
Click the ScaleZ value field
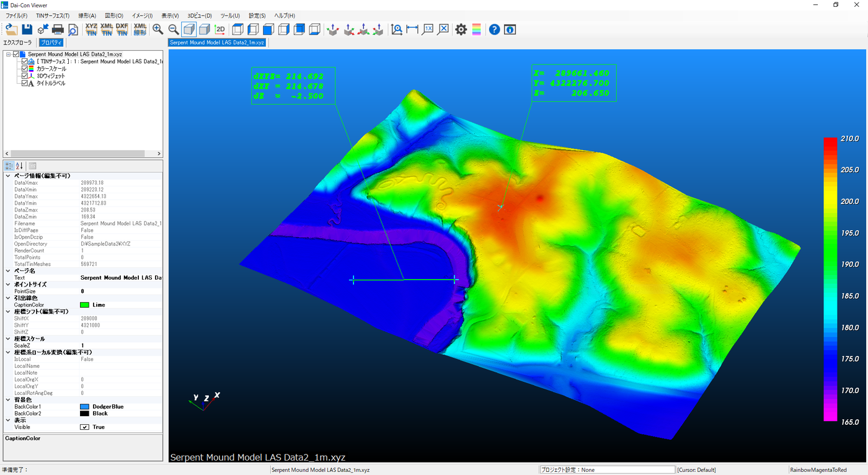[121, 345]
